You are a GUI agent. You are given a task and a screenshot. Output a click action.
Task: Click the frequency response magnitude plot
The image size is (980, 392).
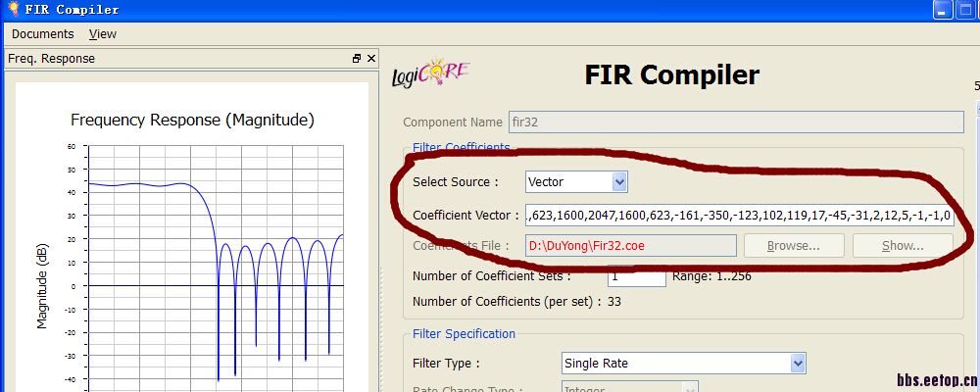(217, 269)
